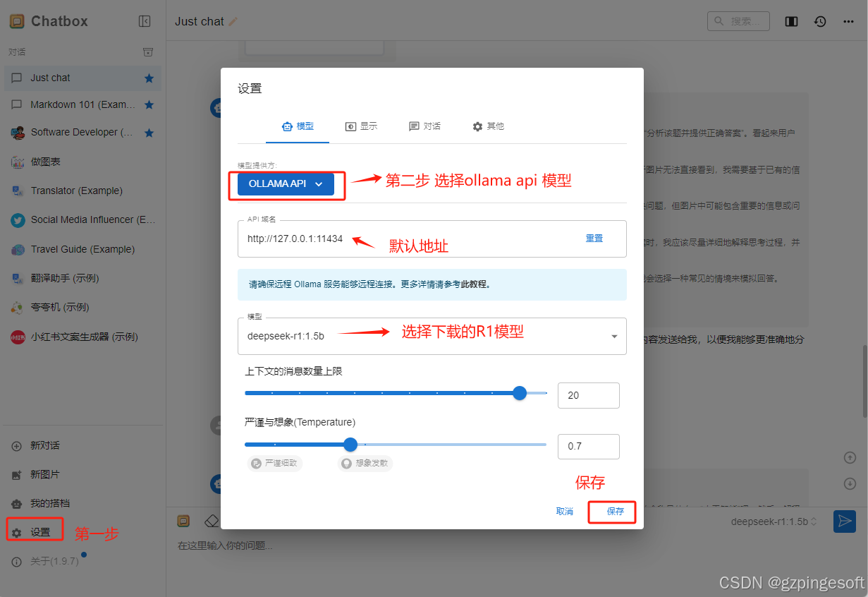The width and height of the screenshot is (868, 597).
Task: Click the edit pencil next to Just chat title
Action: click(x=233, y=22)
